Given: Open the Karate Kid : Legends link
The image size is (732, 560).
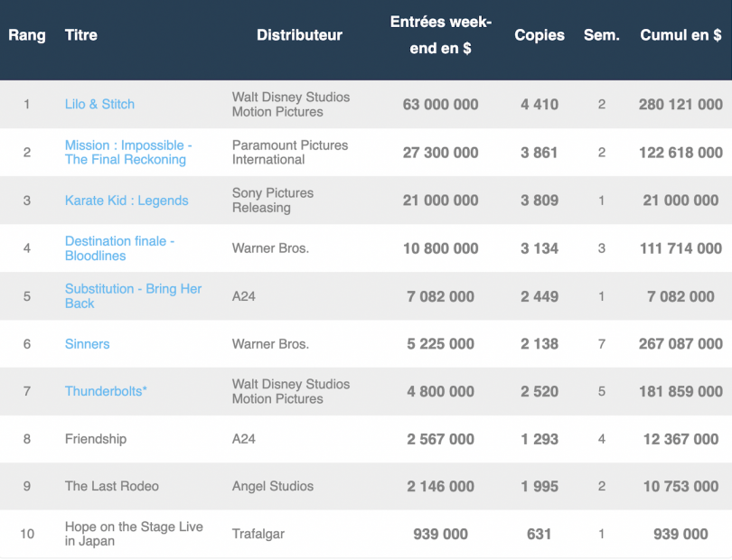Looking at the screenshot, I should tap(127, 201).
